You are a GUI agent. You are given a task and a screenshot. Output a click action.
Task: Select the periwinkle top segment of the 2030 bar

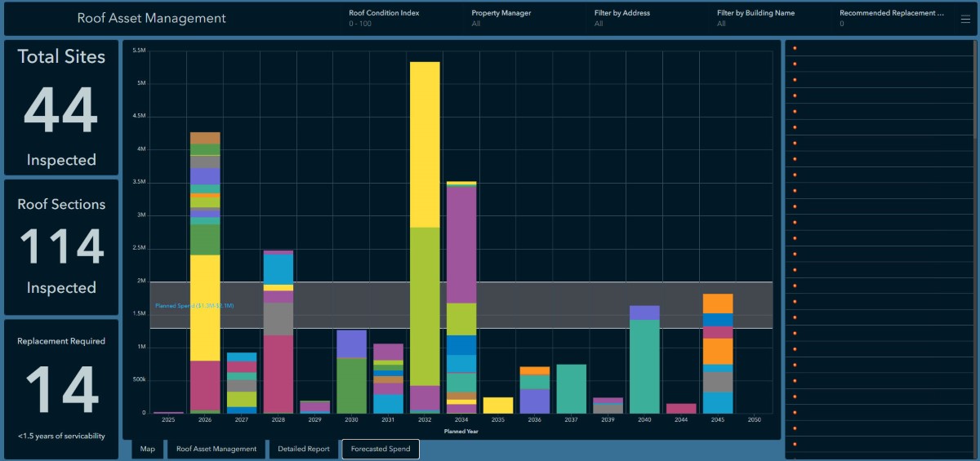tap(351, 344)
